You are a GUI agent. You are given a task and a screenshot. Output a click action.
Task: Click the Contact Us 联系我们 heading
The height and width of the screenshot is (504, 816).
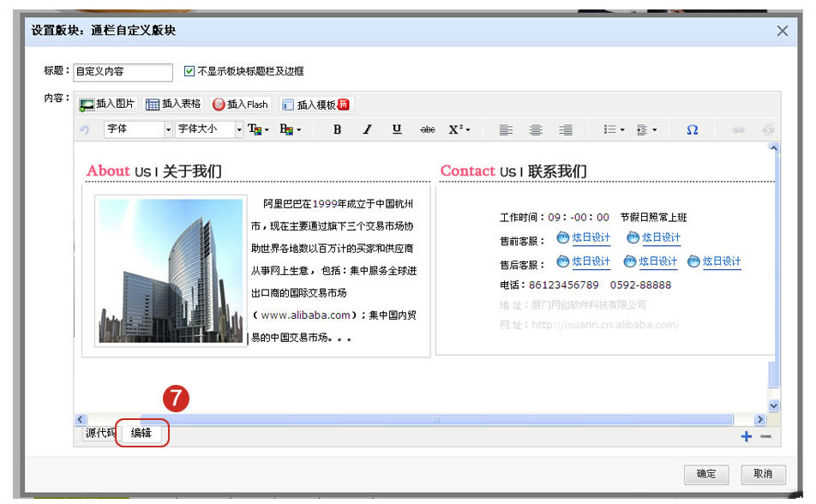tap(513, 171)
